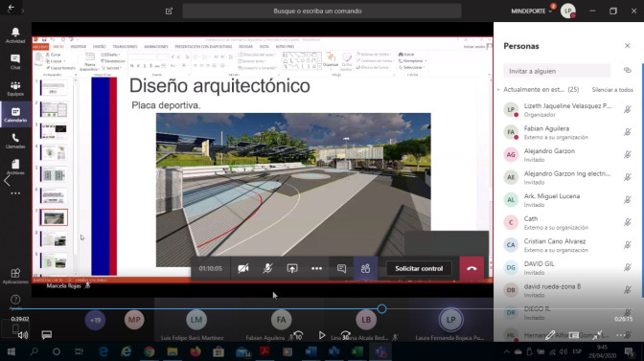This screenshot has width=644, height=361.
Task: Open the ANIMACIONES ribbon tab
Action: point(156,47)
